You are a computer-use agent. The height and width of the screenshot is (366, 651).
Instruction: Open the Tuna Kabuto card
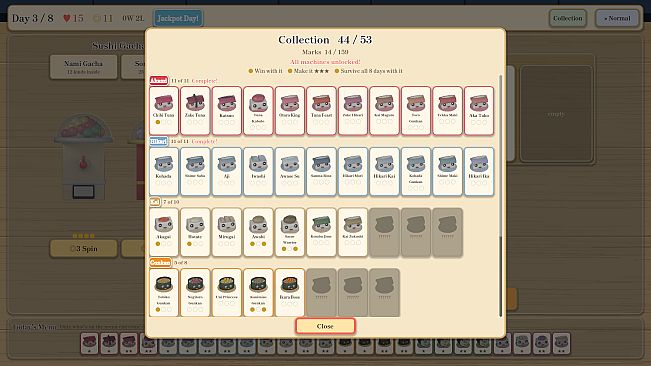tap(258, 111)
